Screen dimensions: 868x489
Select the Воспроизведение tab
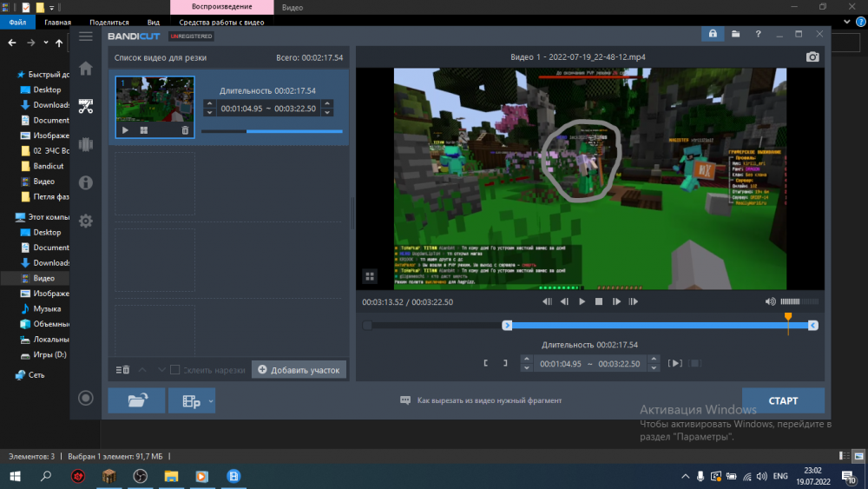point(222,7)
